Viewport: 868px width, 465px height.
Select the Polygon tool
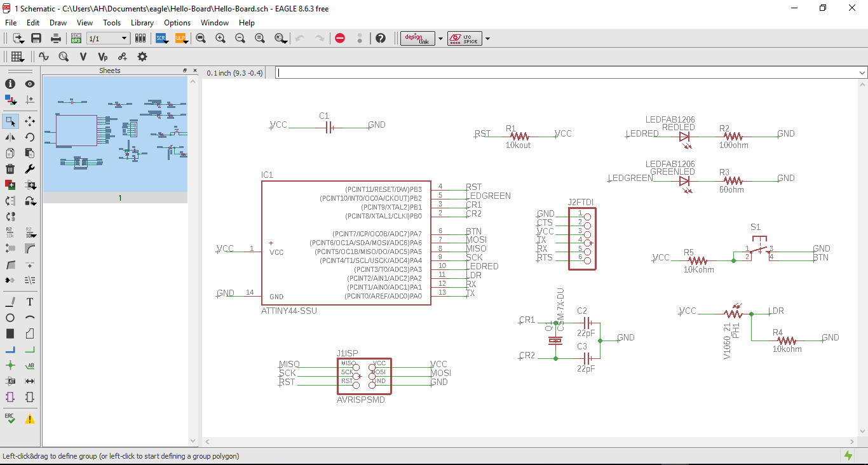30,334
